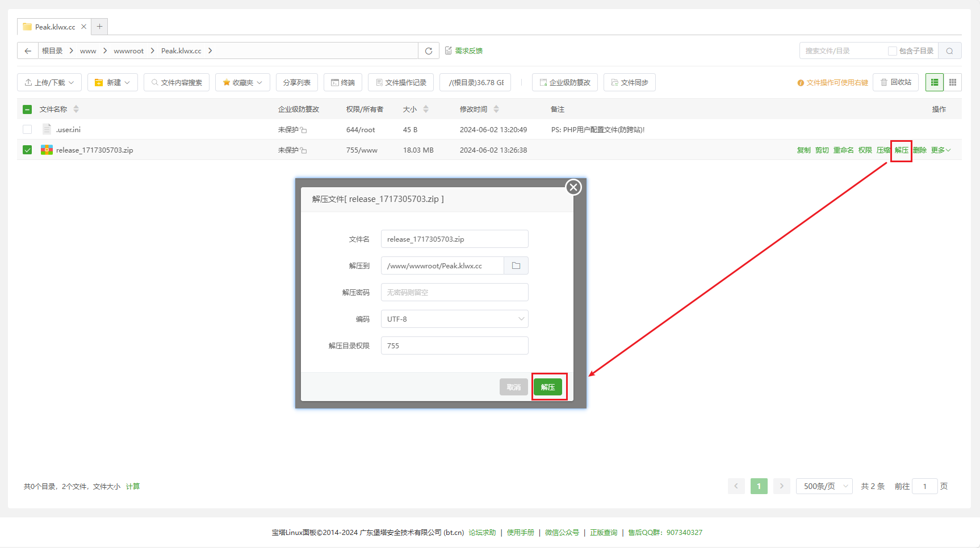Toggle select-all files checkbox
The height and width of the screenshot is (548, 980).
27,109
